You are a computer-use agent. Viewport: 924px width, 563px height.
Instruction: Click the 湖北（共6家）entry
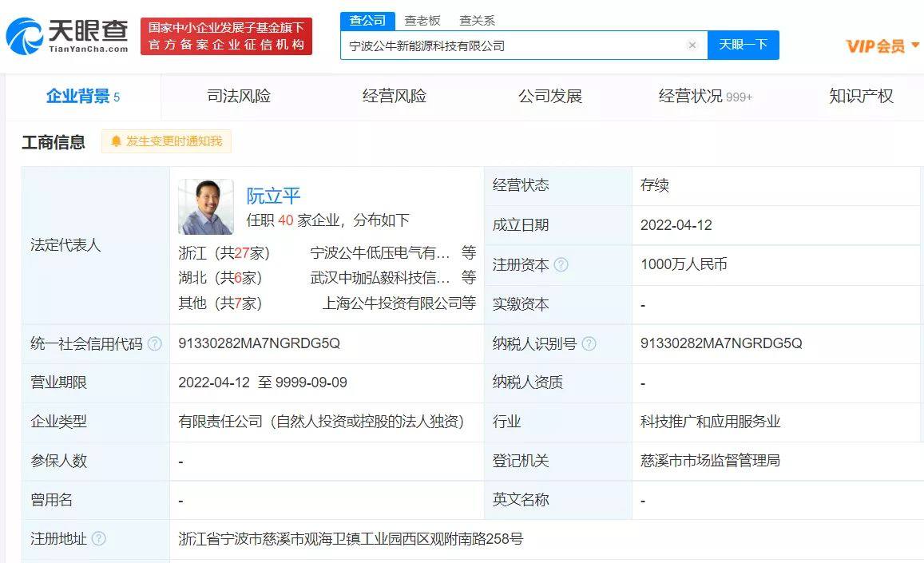(x=220, y=278)
